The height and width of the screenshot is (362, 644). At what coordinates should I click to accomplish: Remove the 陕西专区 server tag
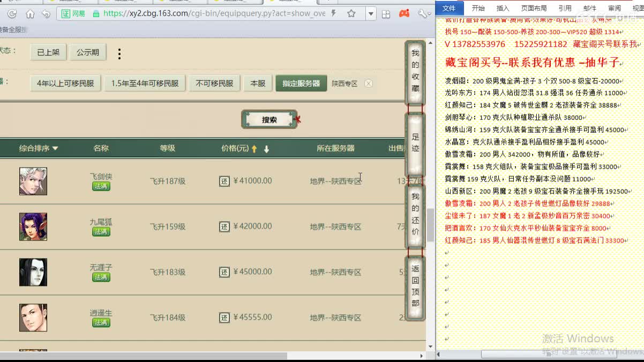click(368, 84)
